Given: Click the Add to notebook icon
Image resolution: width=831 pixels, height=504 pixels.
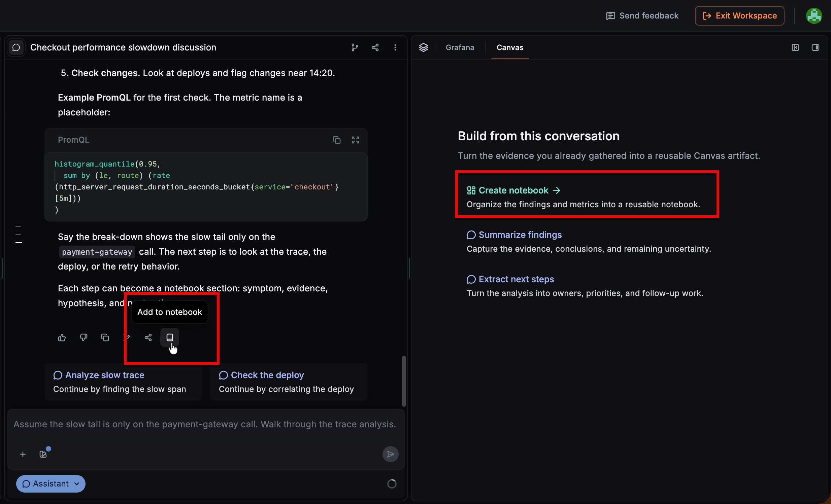Looking at the screenshot, I should (170, 337).
